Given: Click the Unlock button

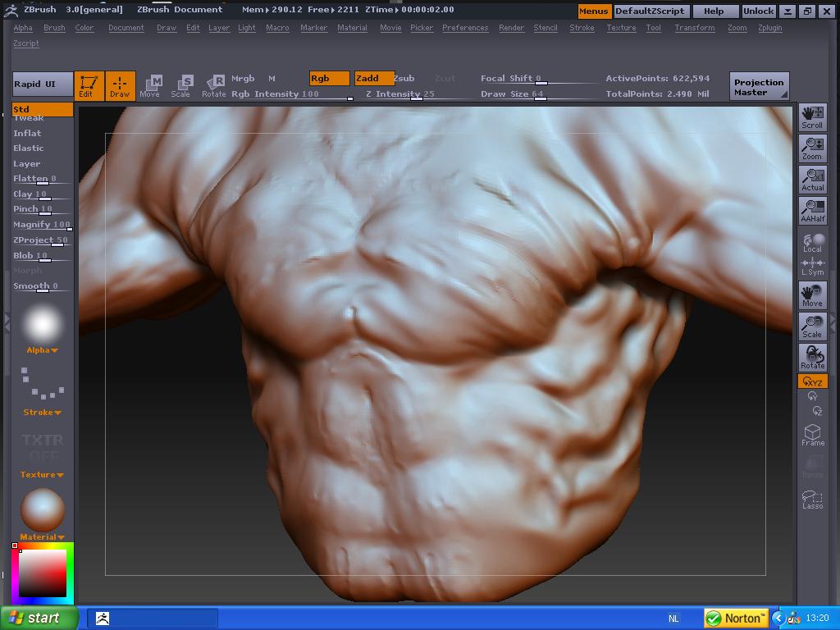Looking at the screenshot, I should pos(758,11).
